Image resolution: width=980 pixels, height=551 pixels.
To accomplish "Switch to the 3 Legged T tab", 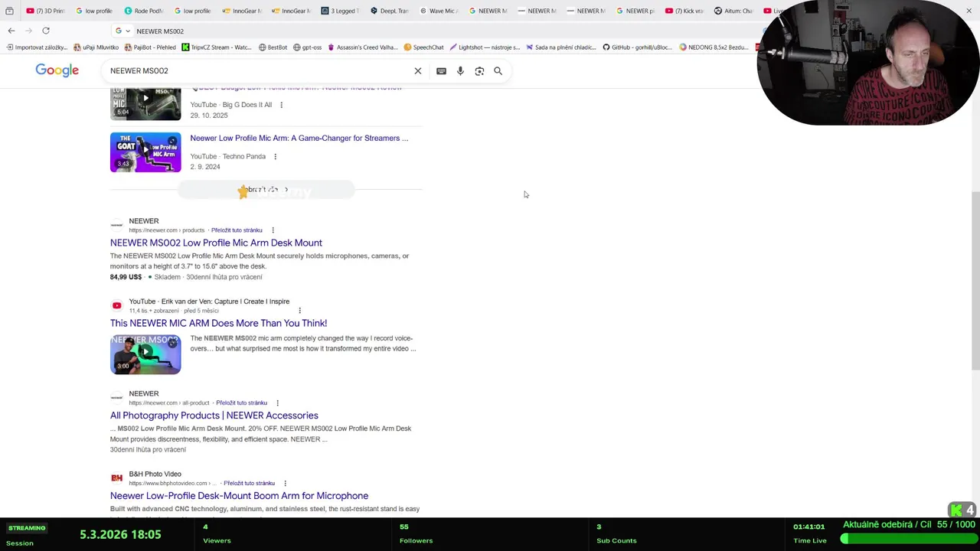I will pyautogui.click(x=340, y=11).
